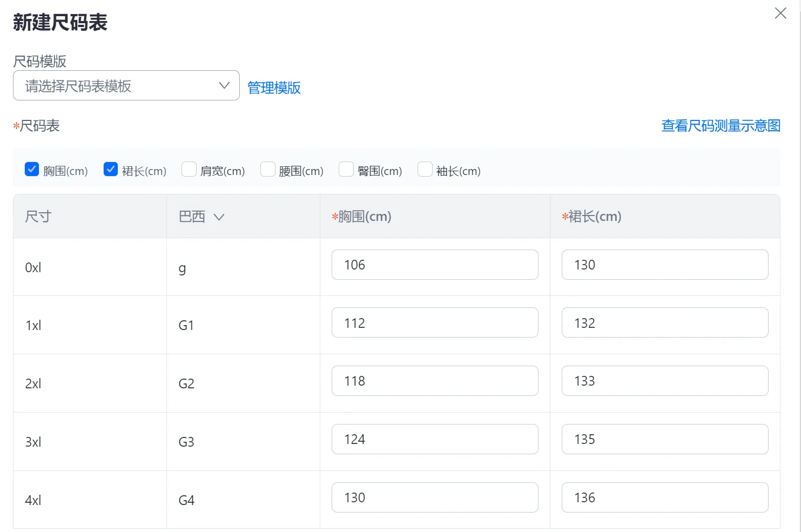The height and width of the screenshot is (532, 801).
Task: Close the 新建尺码表 dialog
Action: point(780,14)
